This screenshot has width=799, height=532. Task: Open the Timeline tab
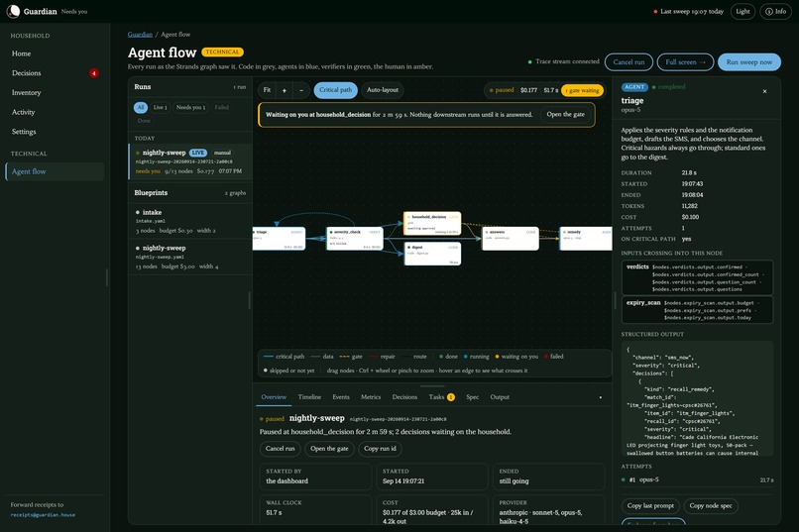click(x=309, y=397)
